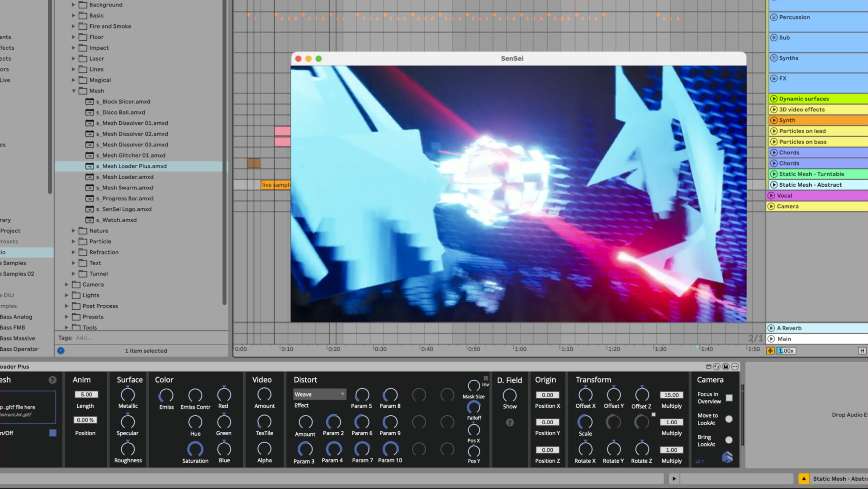The image size is (868, 489).
Task: Click the Percussion group track icon
Action: [x=774, y=17]
